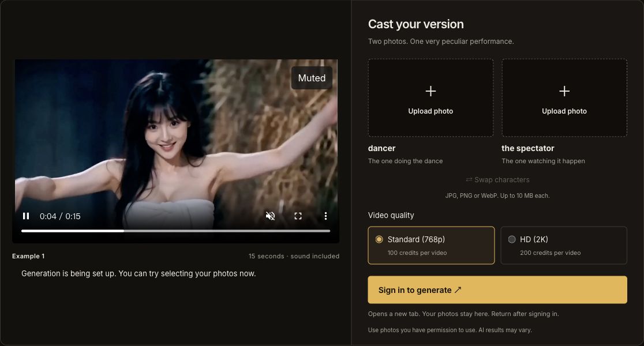644x346 pixels.
Task: Click the Muted badge on the video
Action: [312, 78]
